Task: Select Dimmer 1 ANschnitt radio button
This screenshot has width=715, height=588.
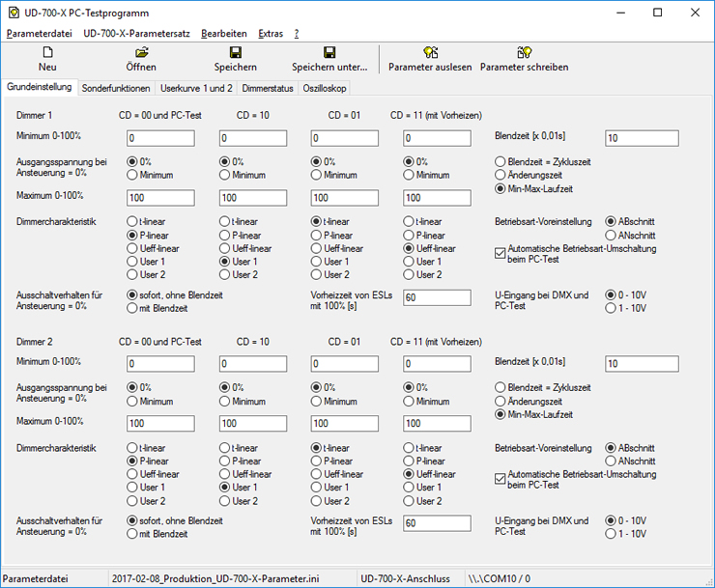Action: point(611,235)
